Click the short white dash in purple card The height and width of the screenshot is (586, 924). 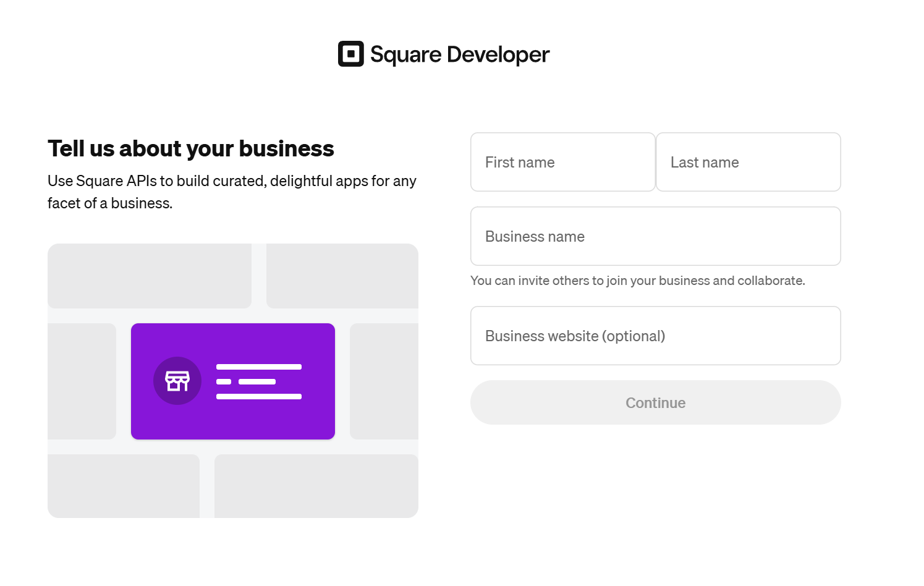(x=224, y=381)
